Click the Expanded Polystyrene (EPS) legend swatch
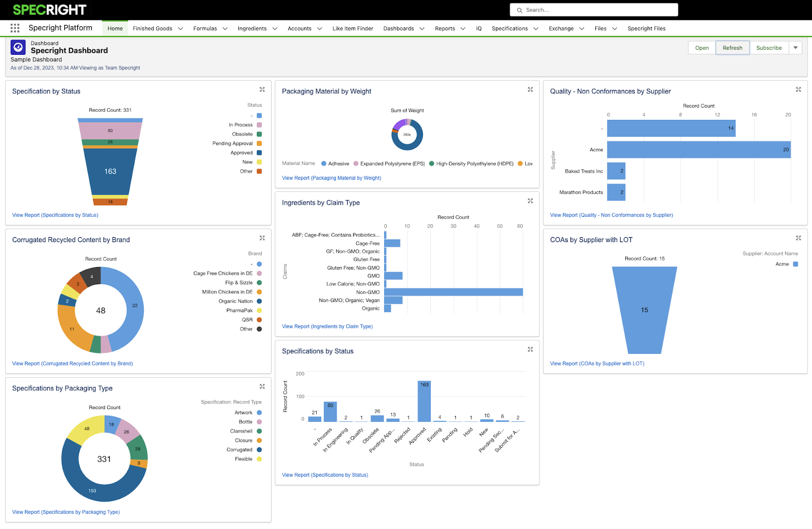The height and width of the screenshot is (529, 812). (x=356, y=163)
